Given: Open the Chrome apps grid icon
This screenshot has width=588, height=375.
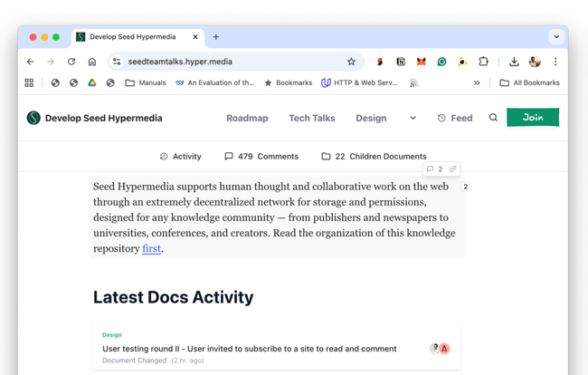Looking at the screenshot, I should pos(29,82).
